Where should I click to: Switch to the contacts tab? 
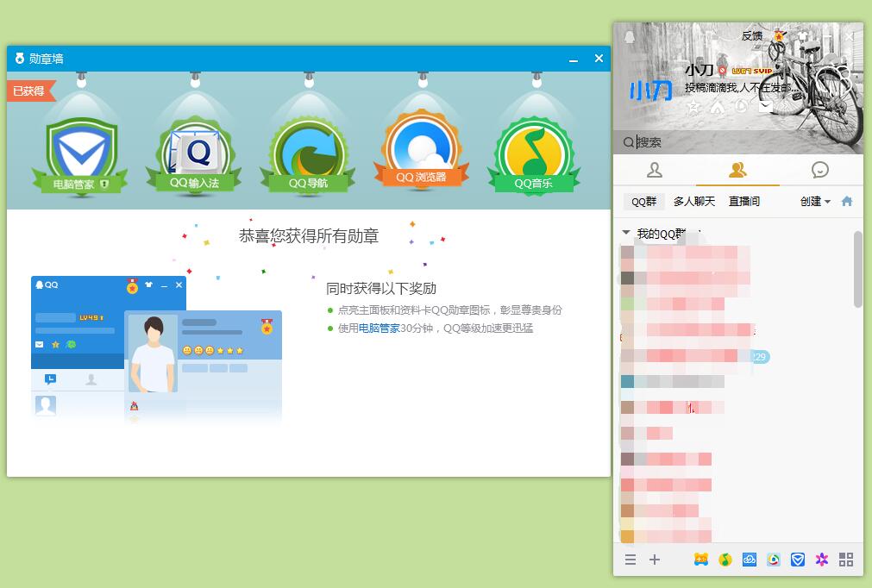(655, 170)
